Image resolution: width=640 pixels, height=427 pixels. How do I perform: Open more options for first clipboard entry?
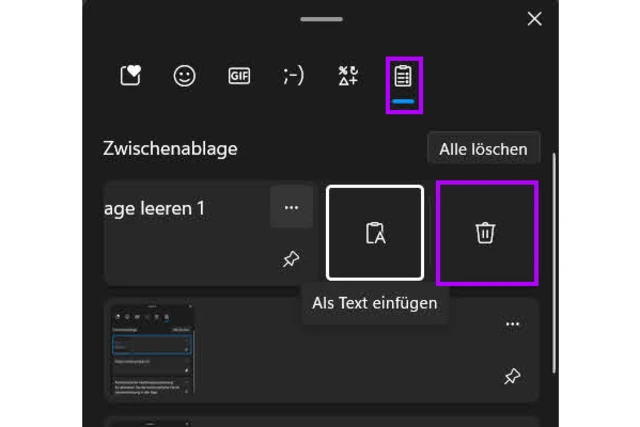click(x=291, y=208)
